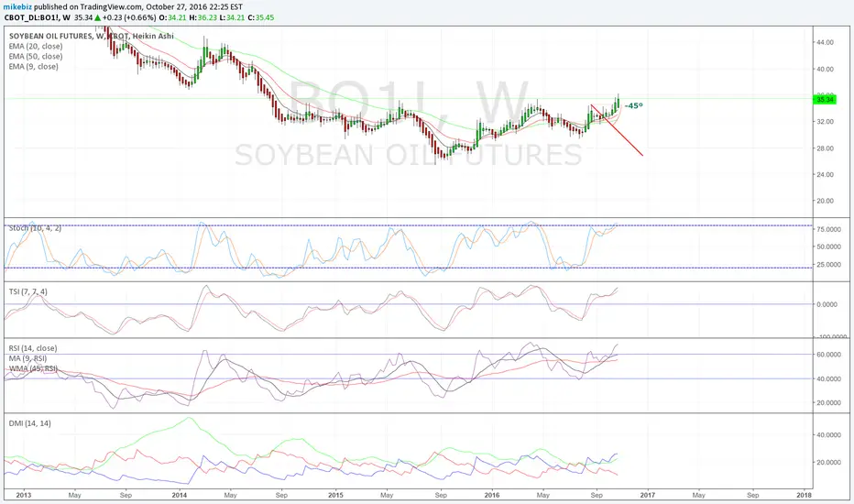
Task: Select the MA (9, RSI) indicator label
Action: [27, 358]
